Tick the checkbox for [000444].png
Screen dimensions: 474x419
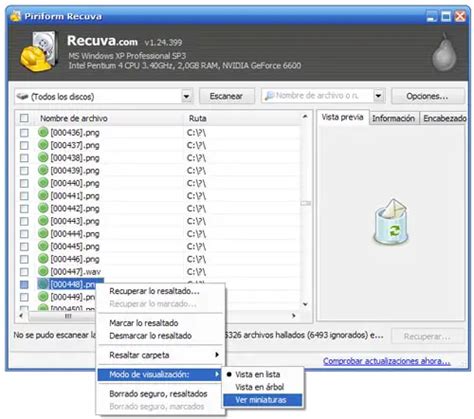(24, 234)
